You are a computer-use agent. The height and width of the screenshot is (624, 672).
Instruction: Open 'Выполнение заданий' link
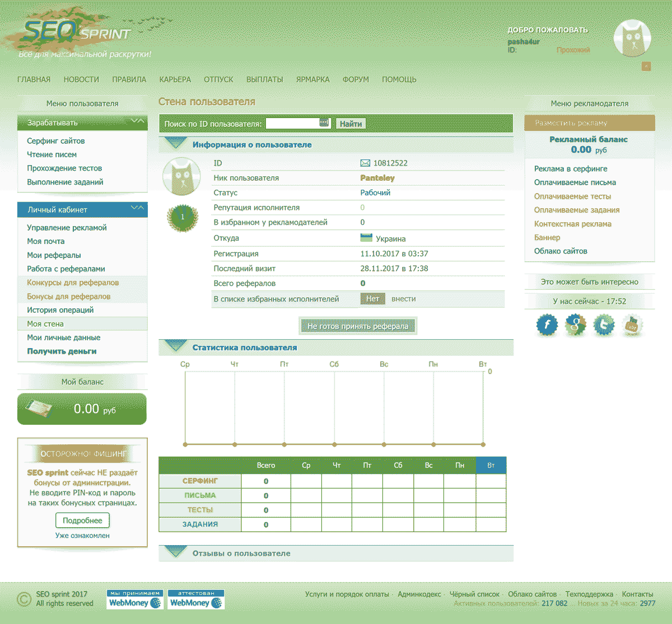pos(65,182)
